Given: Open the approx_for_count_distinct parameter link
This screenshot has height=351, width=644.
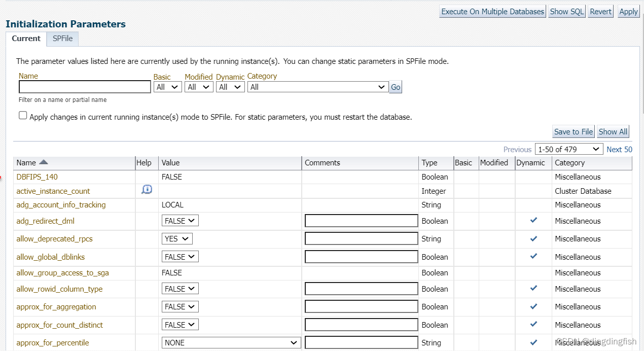Looking at the screenshot, I should pyautogui.click(x=60, y=325).
